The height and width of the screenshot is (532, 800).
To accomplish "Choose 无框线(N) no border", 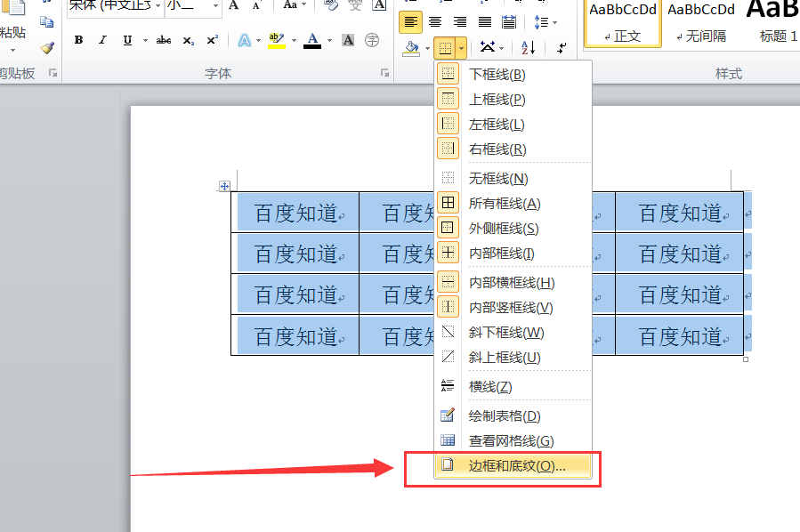I will 513,179.
